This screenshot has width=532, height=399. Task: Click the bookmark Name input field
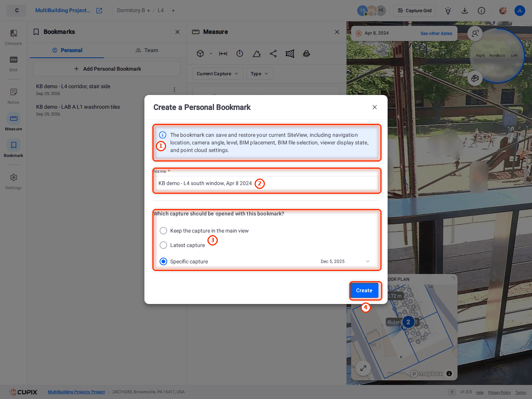click(x=266, y=183)
